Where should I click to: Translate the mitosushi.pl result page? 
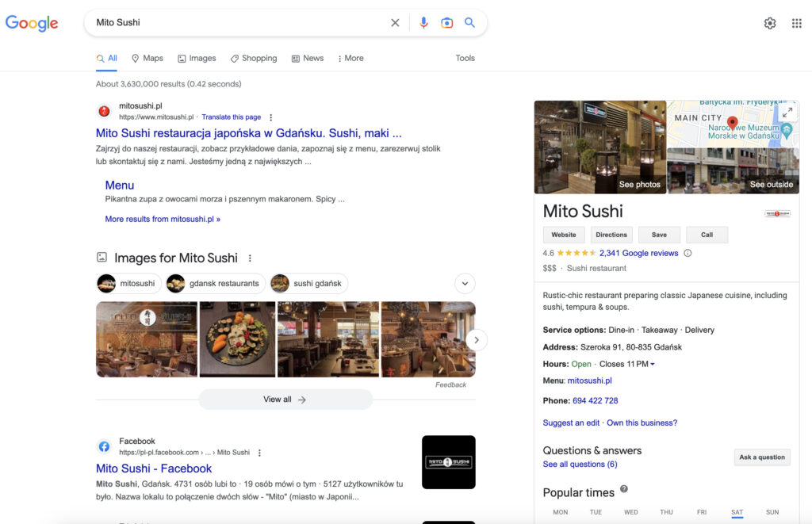tap(232, 117)
